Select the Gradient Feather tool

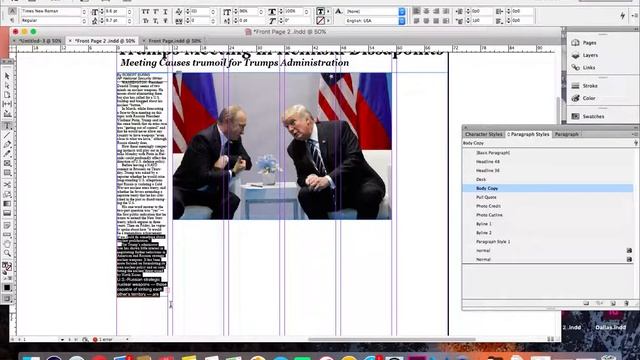point(7,213)
